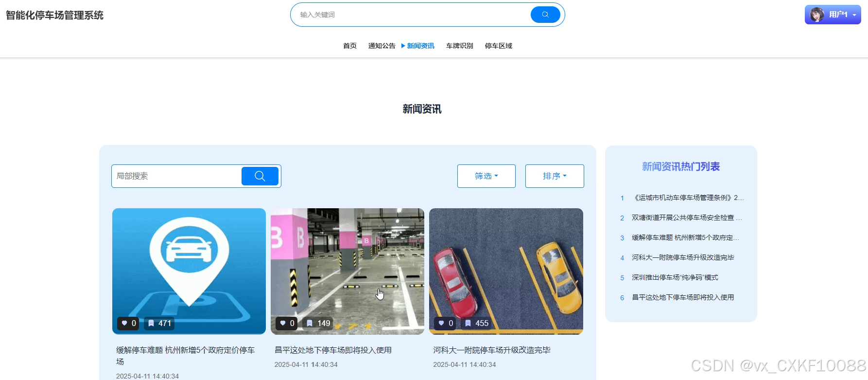This screenshot has width=868, height=380.
Task: Click the heart icon on the Changping parking card
Action: pyautogui.click(x=283, y=323)
